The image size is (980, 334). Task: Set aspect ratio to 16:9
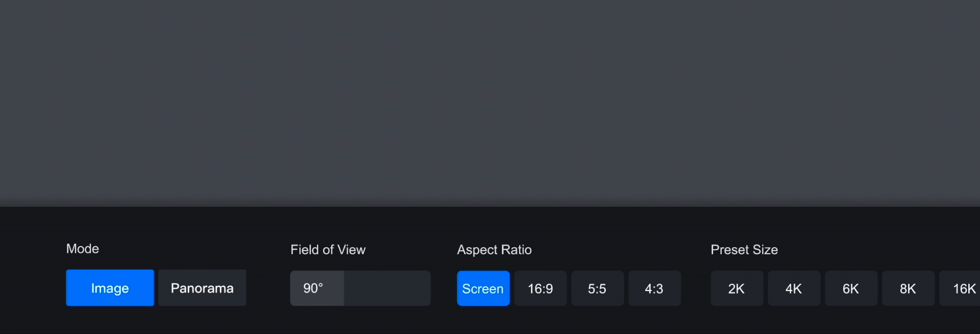pyautogui.click(x=540, y=289)
